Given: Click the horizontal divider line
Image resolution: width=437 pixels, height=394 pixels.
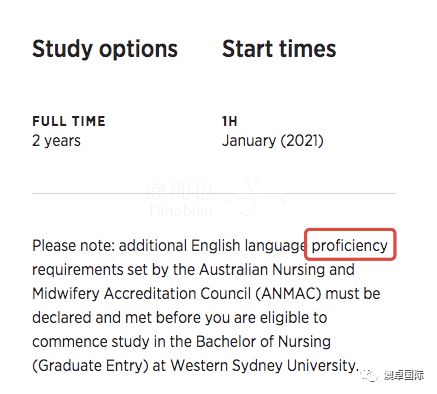Looking at the screenshot, I should tap(214, 193).
